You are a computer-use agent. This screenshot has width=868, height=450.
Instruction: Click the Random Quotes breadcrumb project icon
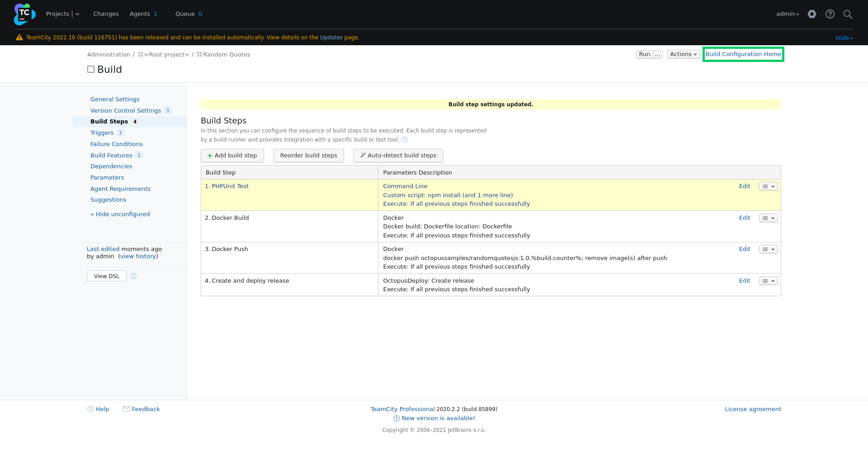click(199, 54)
